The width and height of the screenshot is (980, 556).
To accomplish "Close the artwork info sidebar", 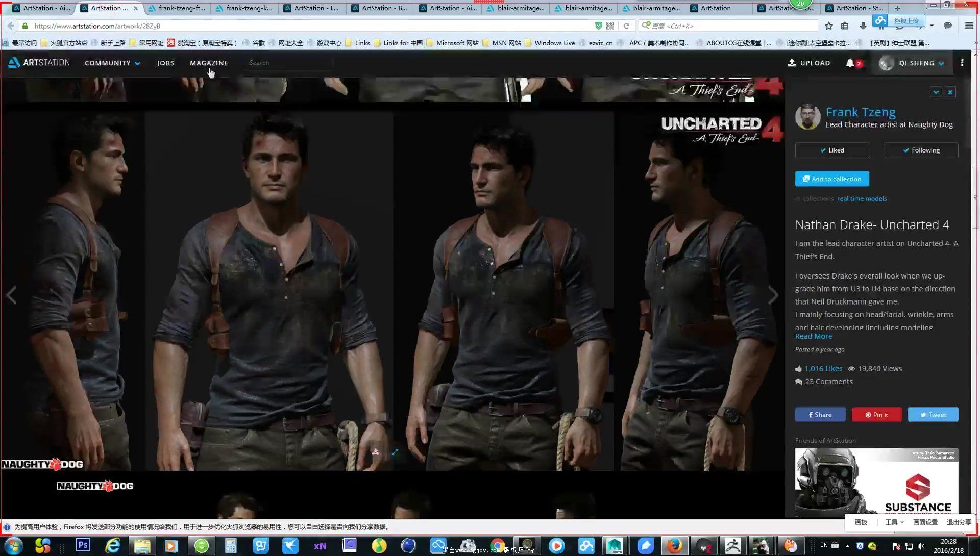I will click(950, 92).
